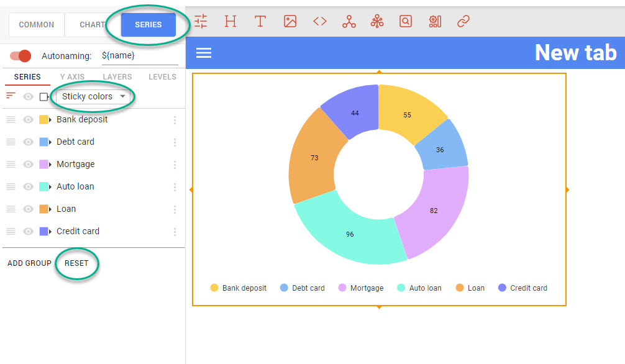Click the RESET button
The width and height of the screenshot is (625, 364).
(76, 263)
